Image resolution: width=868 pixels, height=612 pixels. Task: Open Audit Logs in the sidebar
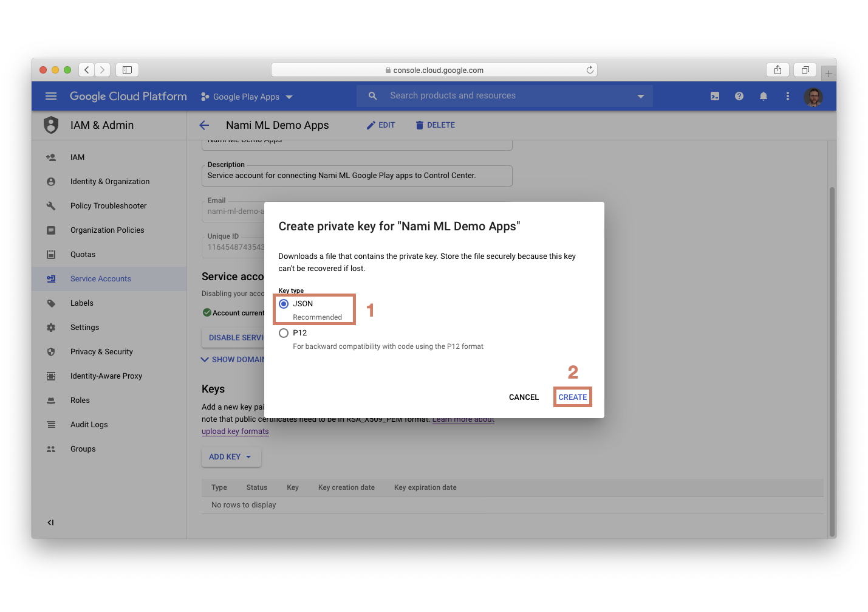click(109, 425)
